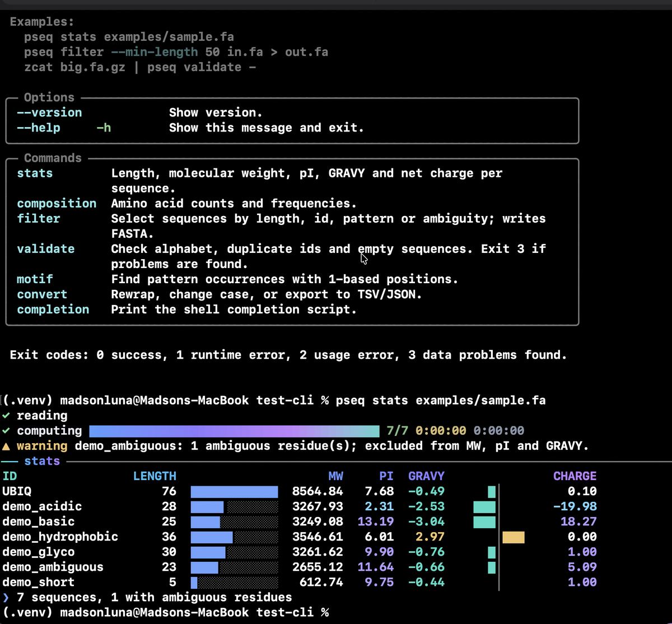
Task: Click the final empty shell prompt line
Action: coord(166,612)
